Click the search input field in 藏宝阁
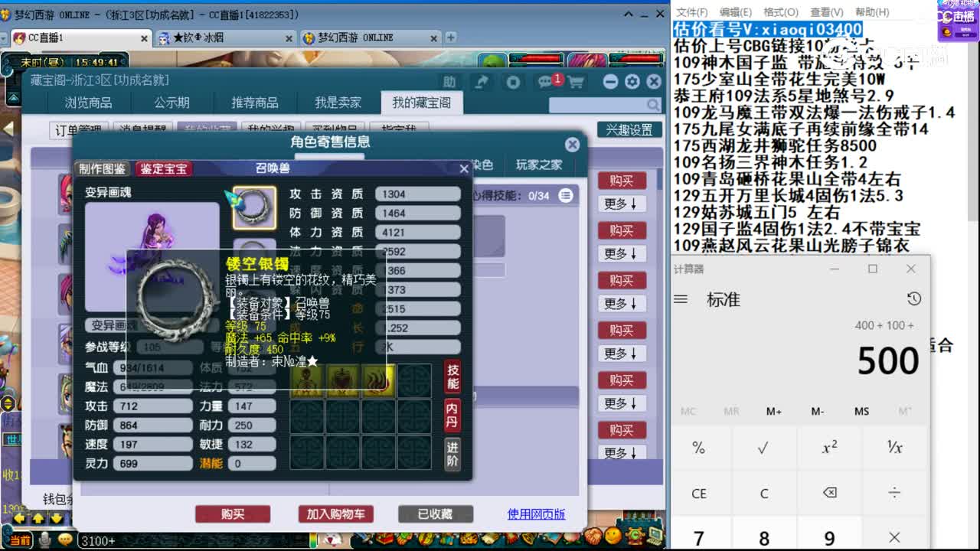The height and width of the screenshot is (551, 980). (x=597, y=105)
